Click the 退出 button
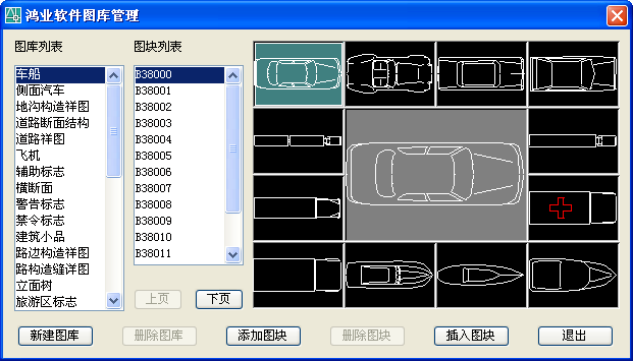The width and height of the screenshot is (633, 362). (575, 335)
